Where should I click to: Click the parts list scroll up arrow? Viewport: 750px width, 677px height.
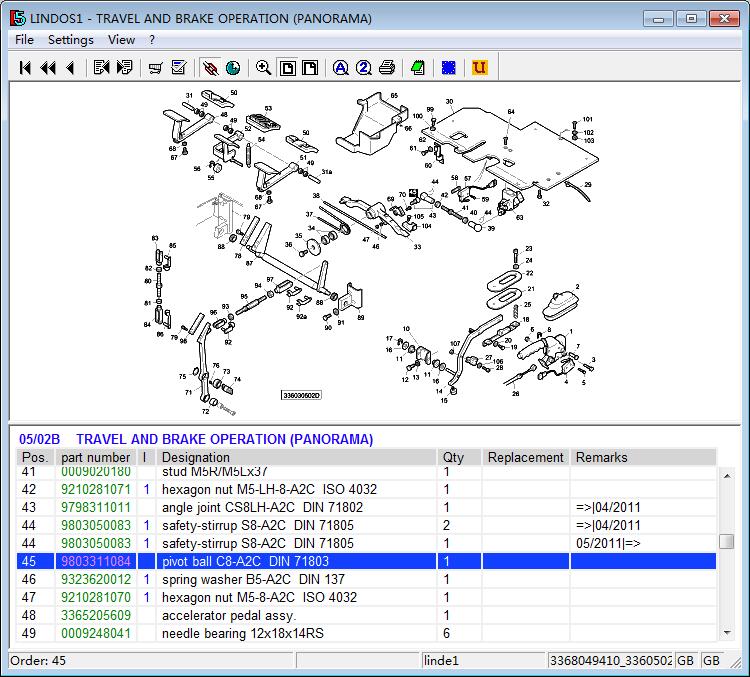pos(727,476)
